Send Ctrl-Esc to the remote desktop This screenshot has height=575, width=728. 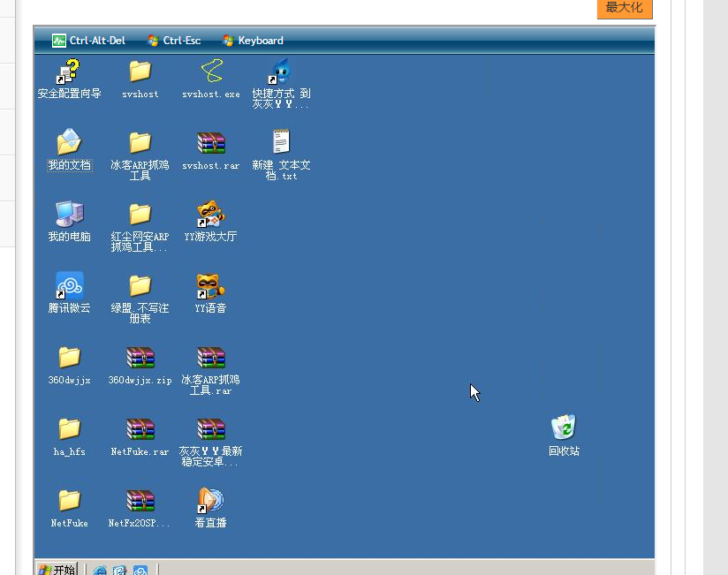174,41
